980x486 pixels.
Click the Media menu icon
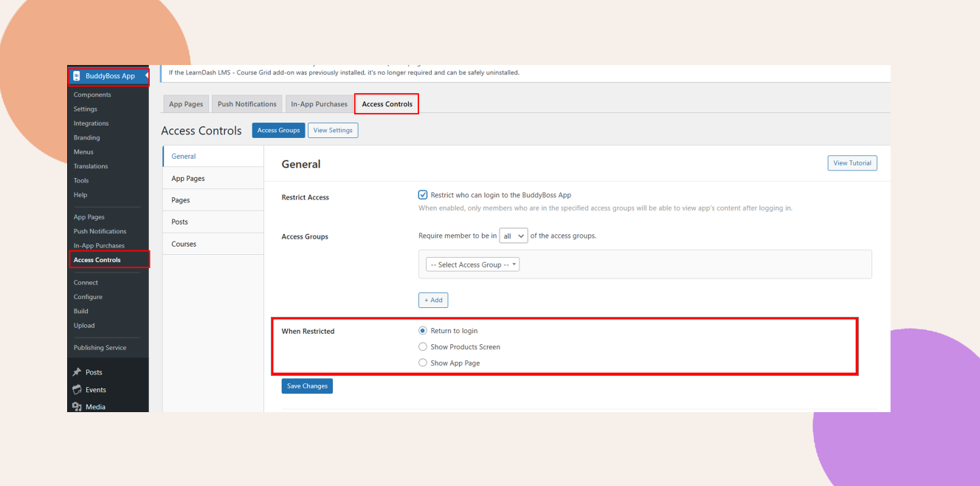(x=77, y=407)
